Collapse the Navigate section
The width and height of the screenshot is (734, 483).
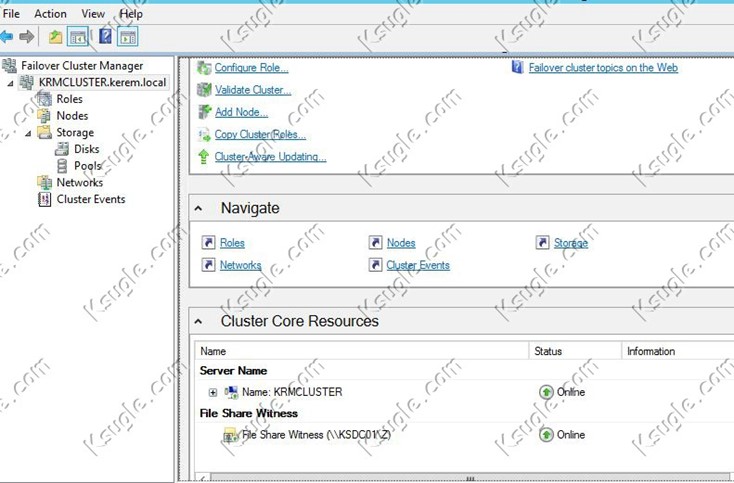point(198,208)
